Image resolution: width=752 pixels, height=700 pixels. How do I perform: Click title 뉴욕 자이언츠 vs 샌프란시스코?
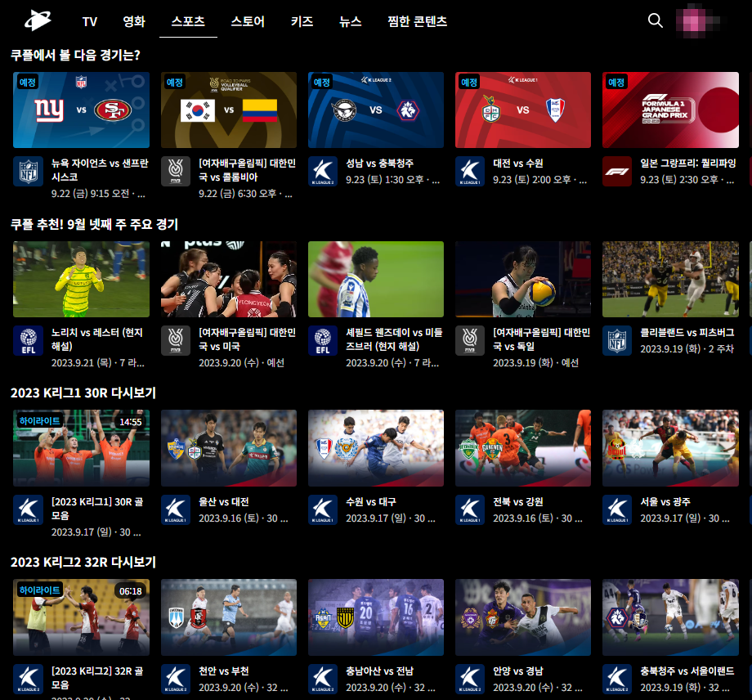100,170
